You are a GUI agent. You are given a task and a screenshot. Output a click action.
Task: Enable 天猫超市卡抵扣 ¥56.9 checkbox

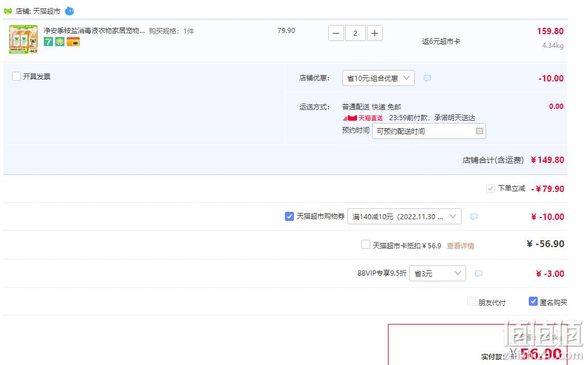point(366,245)
